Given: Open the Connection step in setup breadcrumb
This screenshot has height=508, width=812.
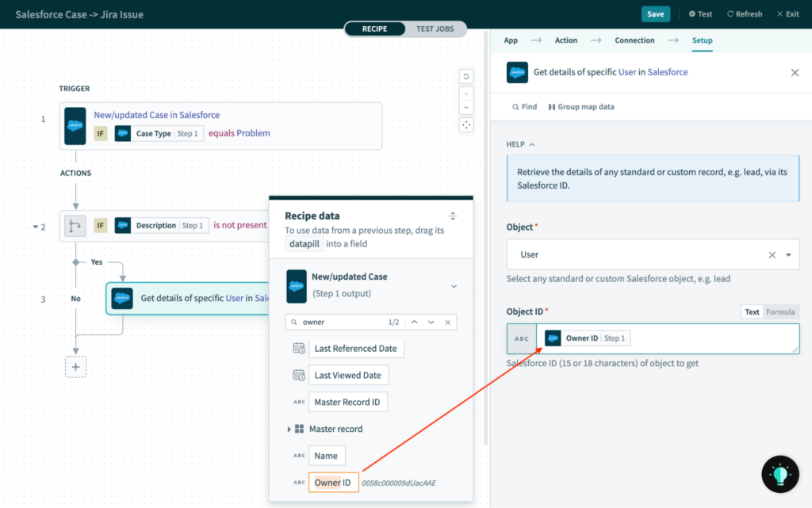Looking at the screenshot, I should click(634, 40).
